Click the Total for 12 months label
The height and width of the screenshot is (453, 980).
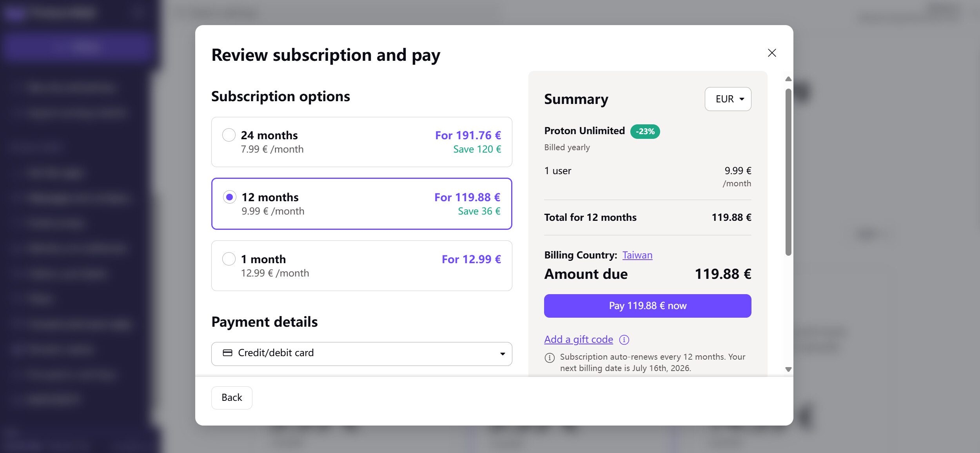click(x=590, y=218)
